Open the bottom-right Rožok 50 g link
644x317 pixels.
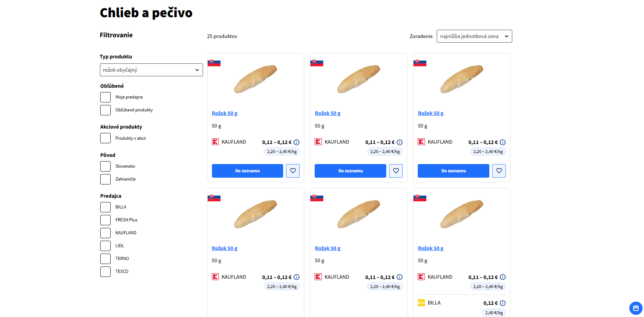click(x=431, y=248)
